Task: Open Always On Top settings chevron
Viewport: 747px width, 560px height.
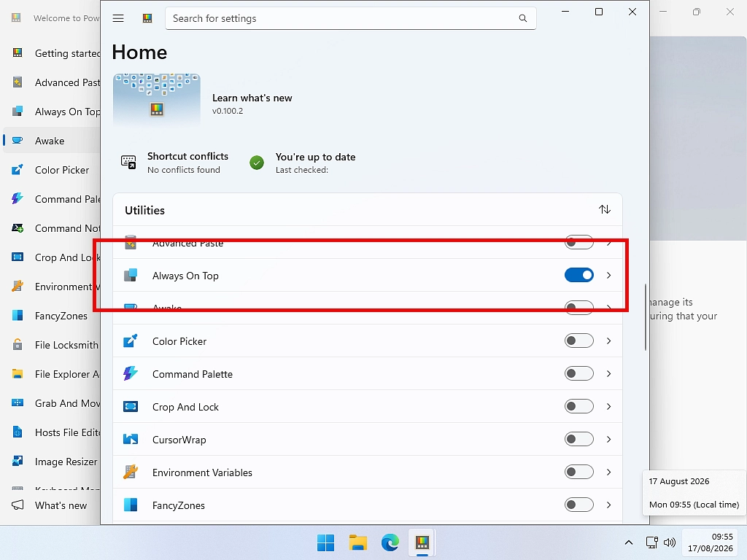Action: [x=609, y=275]
